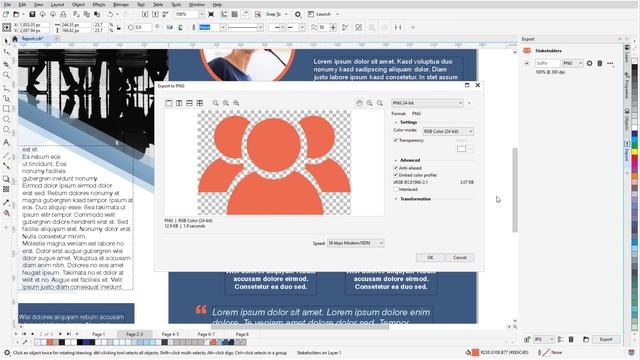Choose single full preview layout in dialog
640x360 pixels.
(x=169, y=103)
